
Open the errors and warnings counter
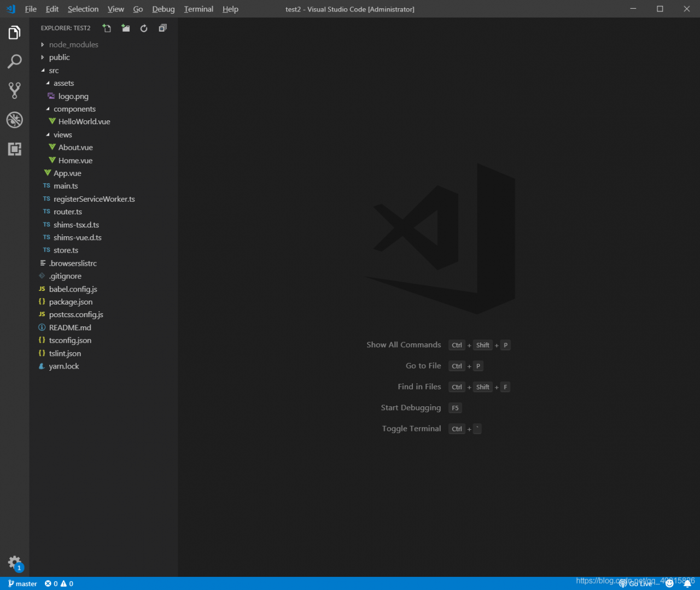(59, 583)
